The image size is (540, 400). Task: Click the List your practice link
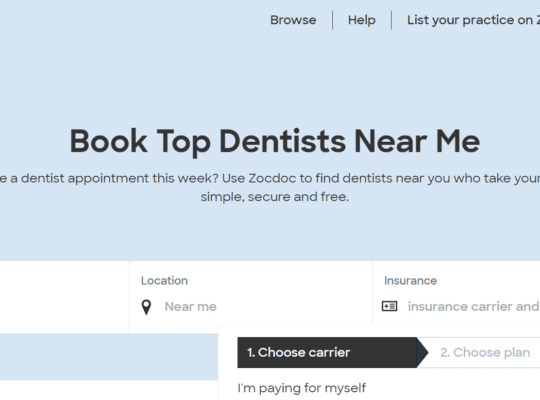[x=474, y=20]
